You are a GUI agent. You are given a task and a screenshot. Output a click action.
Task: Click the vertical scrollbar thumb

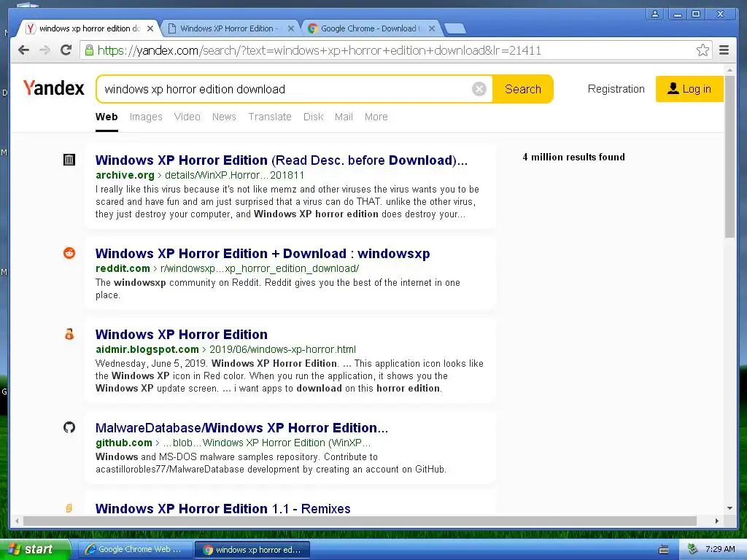[x=729, y=157]
